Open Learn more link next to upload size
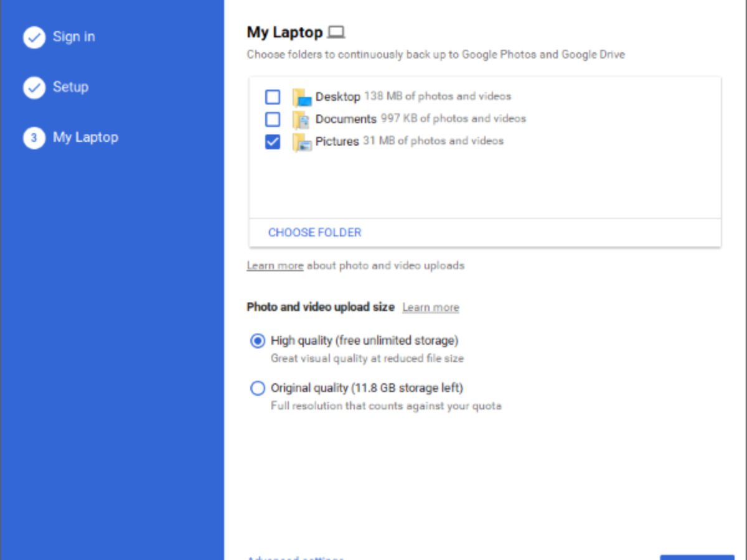Screen dimensions: 747x560 (431, 307)
